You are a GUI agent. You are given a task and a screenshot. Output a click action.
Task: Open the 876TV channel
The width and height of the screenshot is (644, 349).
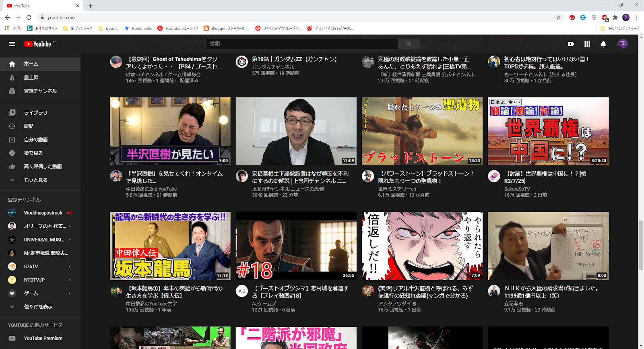(40, 266)
